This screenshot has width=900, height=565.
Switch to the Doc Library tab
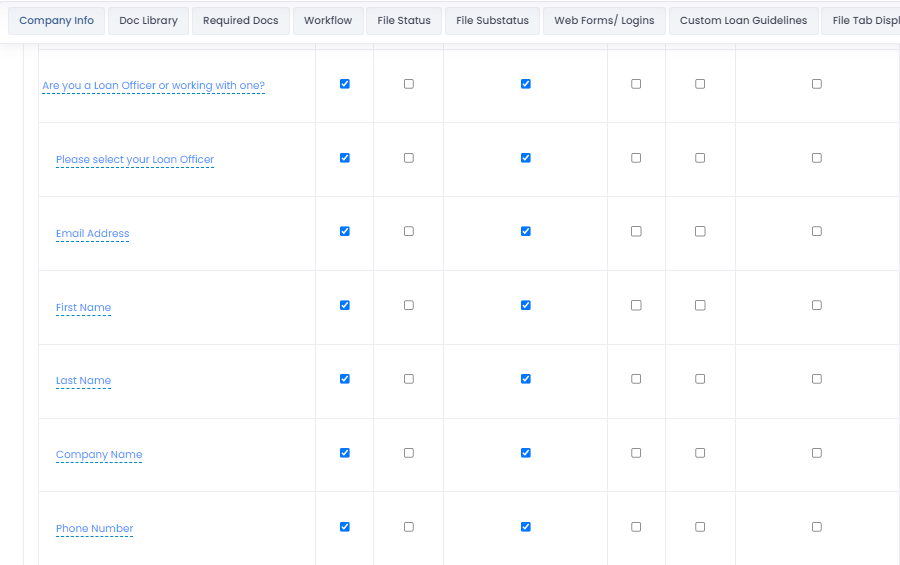148,21
